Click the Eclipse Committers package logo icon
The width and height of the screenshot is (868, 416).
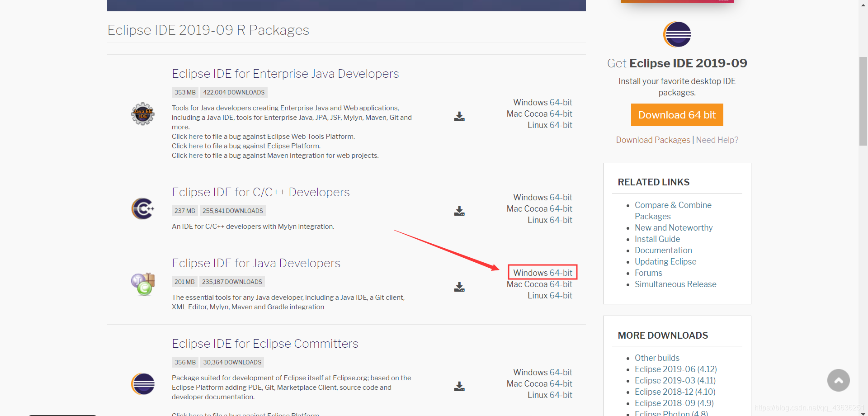[x=143, y=384]
